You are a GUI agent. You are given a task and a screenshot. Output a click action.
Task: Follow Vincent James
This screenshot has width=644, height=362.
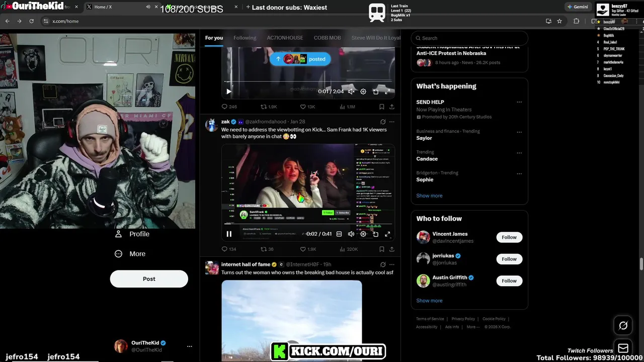(x=509, y=237)
